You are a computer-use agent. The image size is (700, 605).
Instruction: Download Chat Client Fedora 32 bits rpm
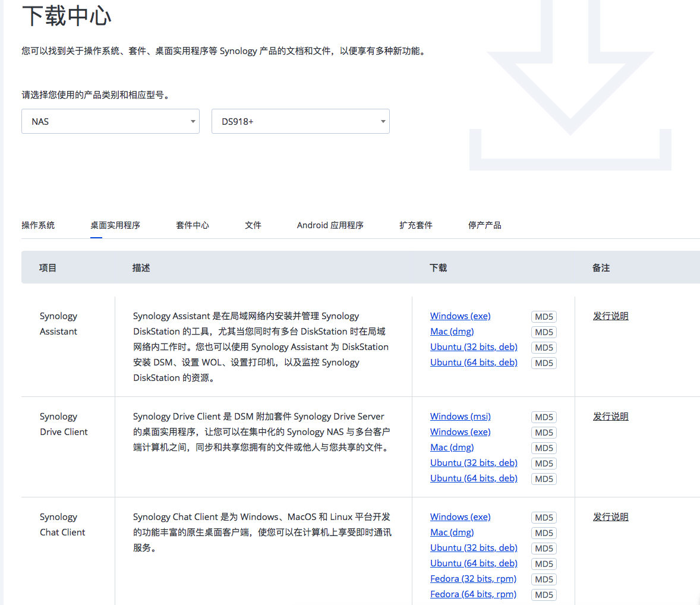[x=473, y=579]
